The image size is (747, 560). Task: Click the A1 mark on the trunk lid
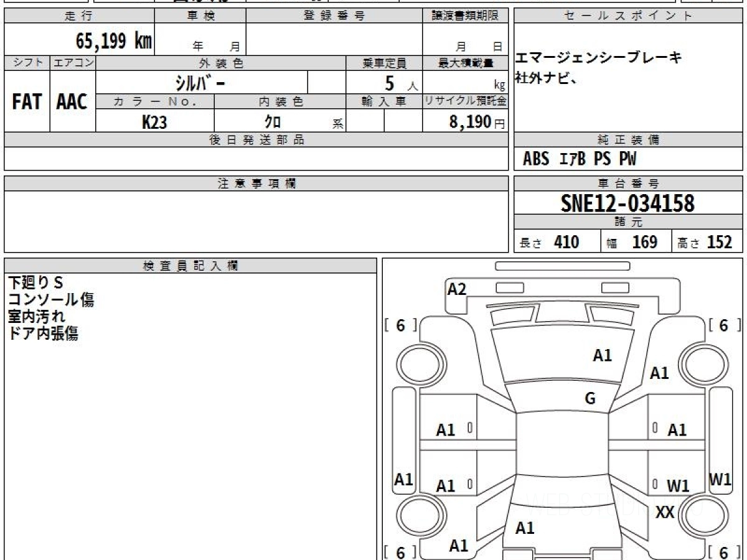coord(525,528)
